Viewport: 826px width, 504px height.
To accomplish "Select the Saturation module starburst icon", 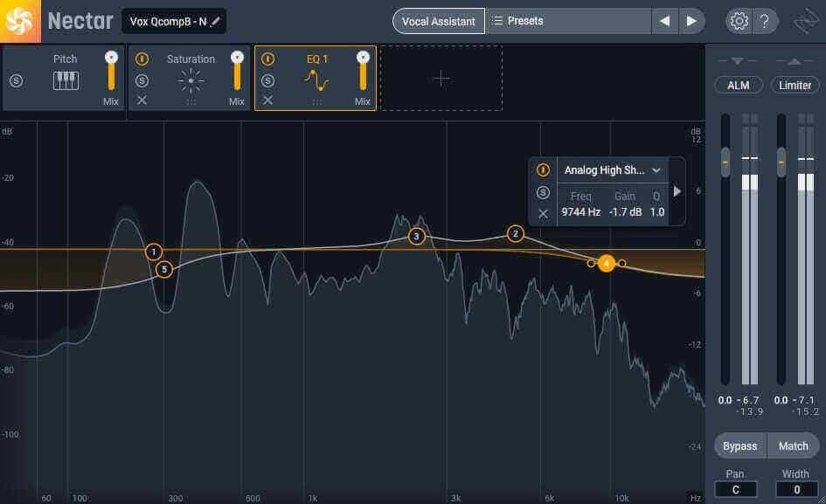I will coord(191,80).
